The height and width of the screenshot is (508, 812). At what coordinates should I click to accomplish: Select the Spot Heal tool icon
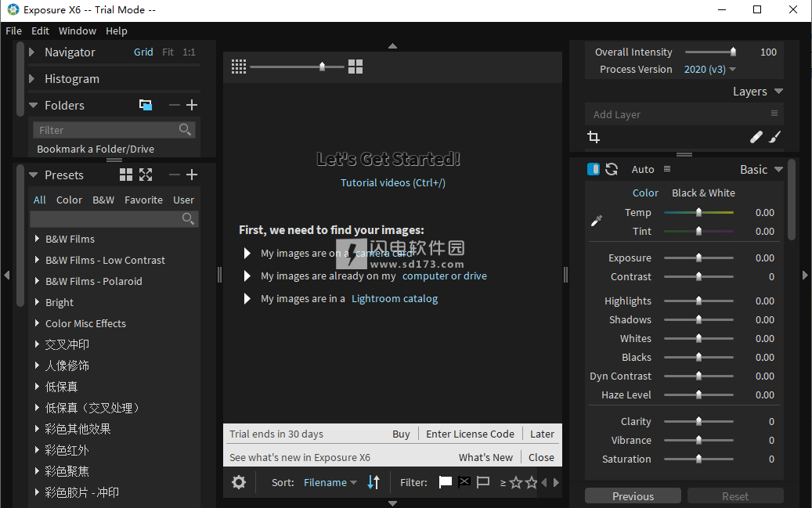756,137
